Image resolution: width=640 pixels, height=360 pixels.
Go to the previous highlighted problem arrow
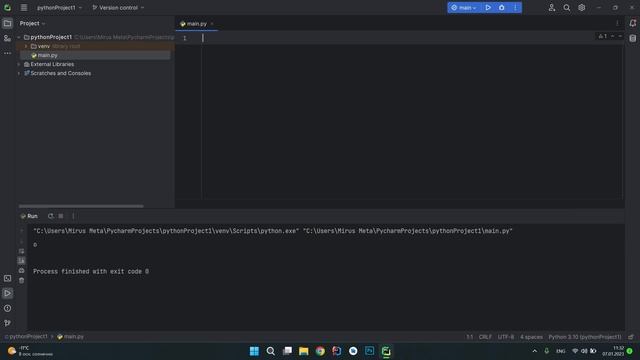point(613,36)
